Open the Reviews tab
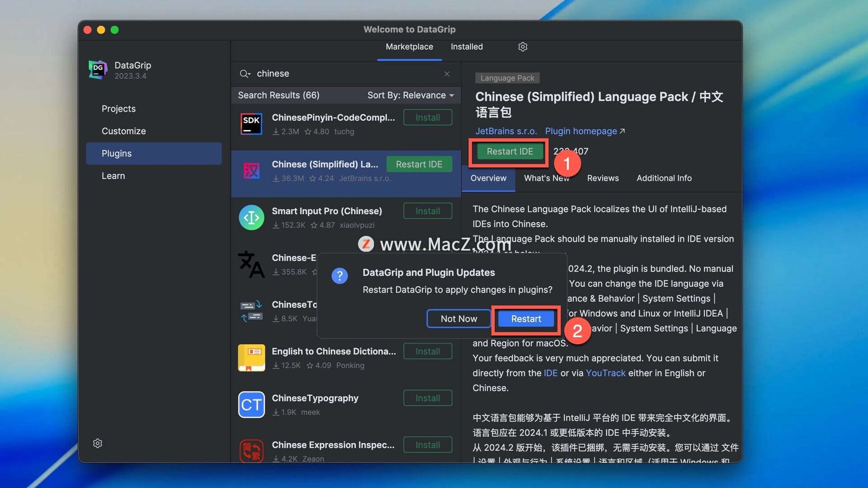868x488 pixels. (x=603, y=178)
